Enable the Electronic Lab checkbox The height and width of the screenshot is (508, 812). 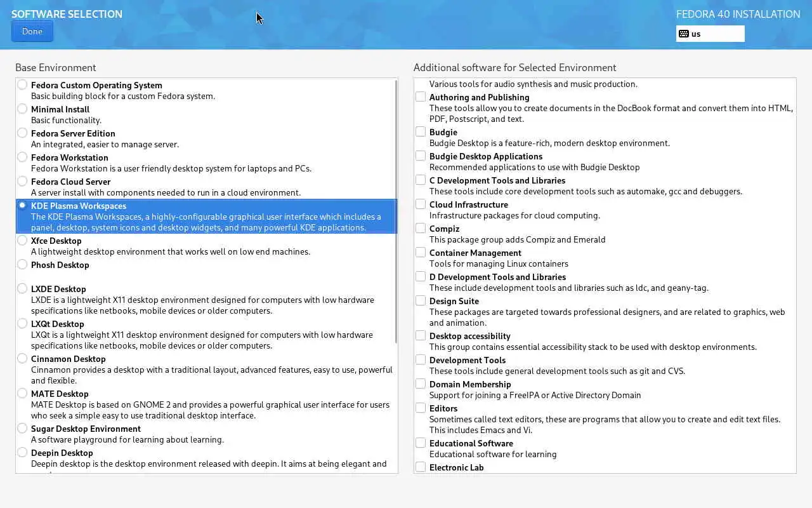pyautogui.click(x=421, y=467)
